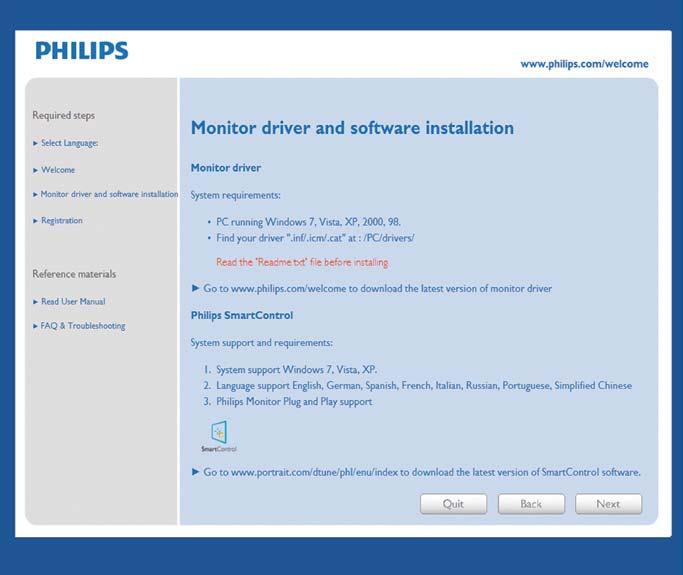Proceed with the Next button
The width and height of the screenshot is (683, 575).
[x=608, y=504]
